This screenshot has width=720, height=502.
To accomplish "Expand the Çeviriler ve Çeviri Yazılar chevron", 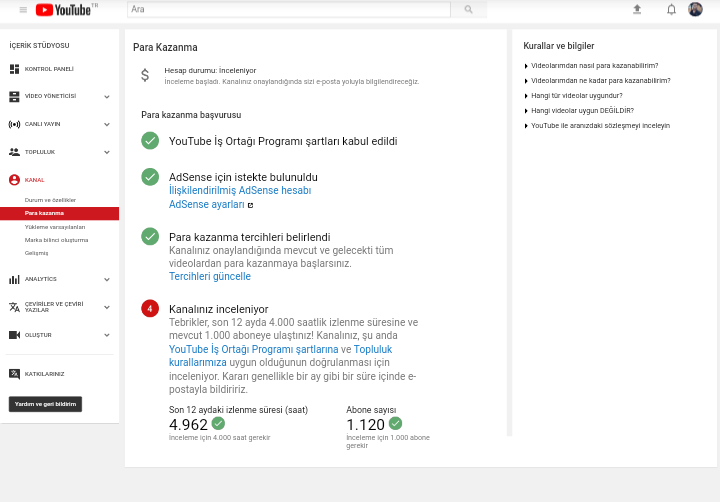I will [x=107, y=307].
